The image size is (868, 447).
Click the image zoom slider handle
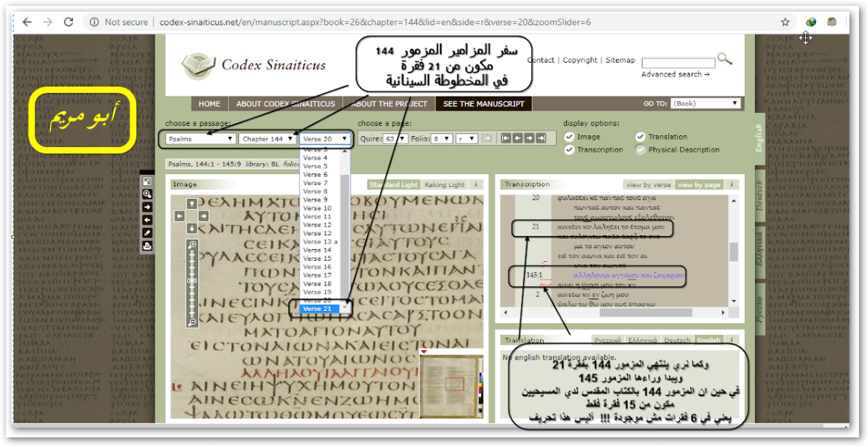coord(192,281)
